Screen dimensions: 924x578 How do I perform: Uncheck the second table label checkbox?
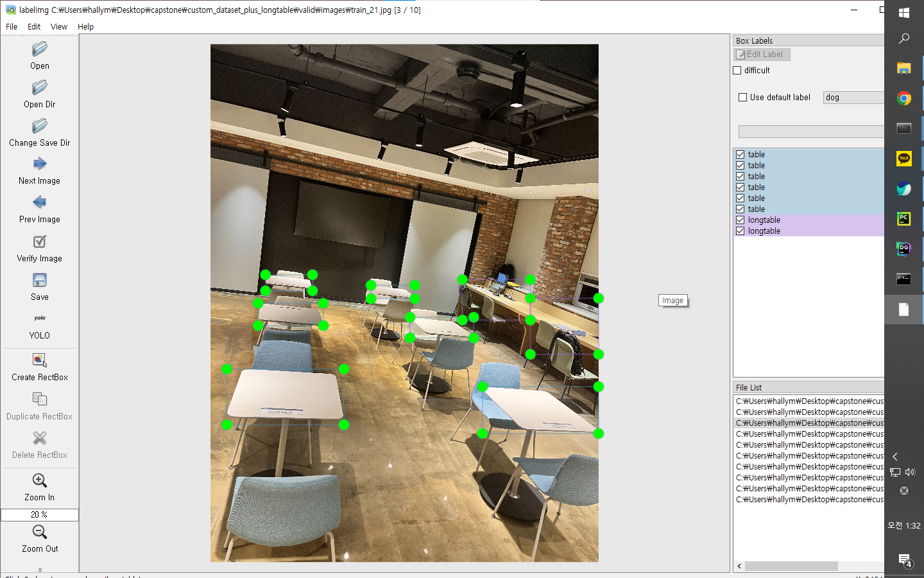pos(740,166)
